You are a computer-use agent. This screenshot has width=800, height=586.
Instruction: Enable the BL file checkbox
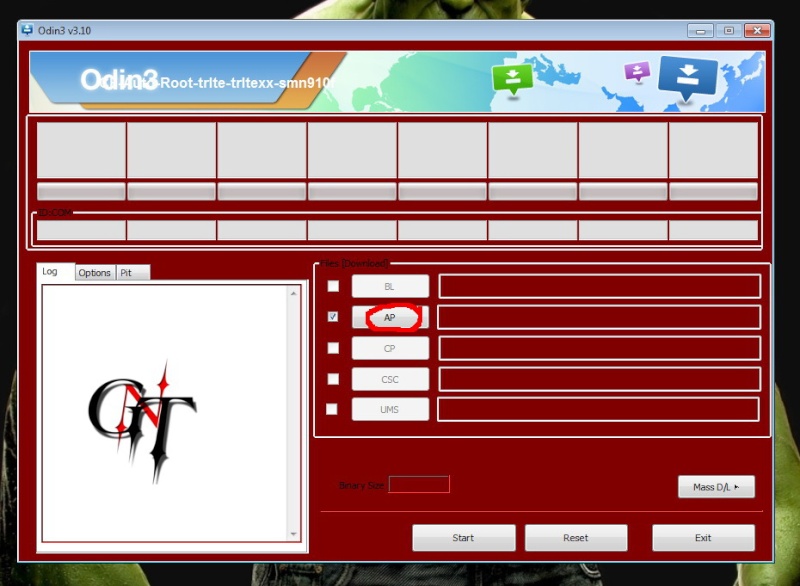[333, 286]
